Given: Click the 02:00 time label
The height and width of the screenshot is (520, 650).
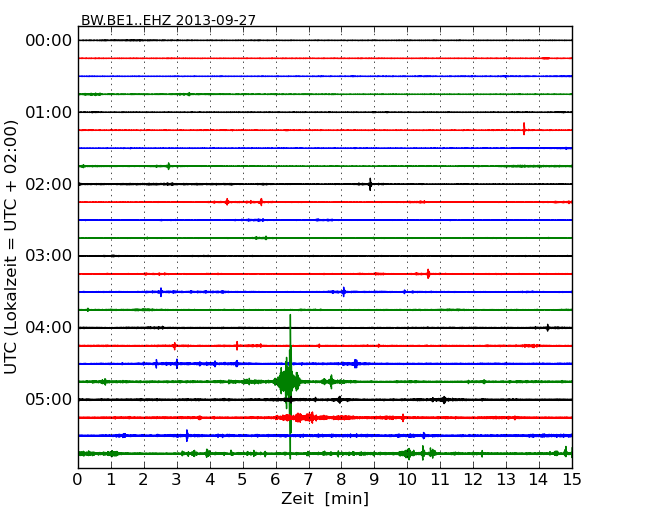Looking at the screenshot, I should [x=49, y=184].
